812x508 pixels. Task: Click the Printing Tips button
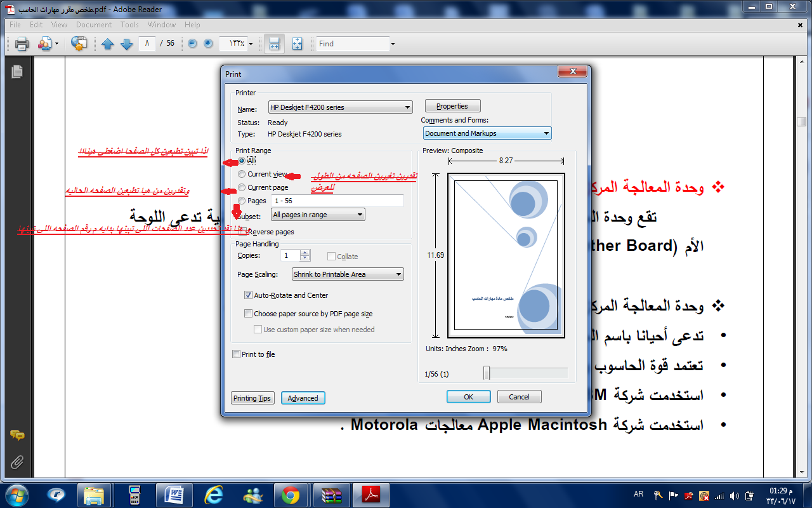[x=252, y=398]
